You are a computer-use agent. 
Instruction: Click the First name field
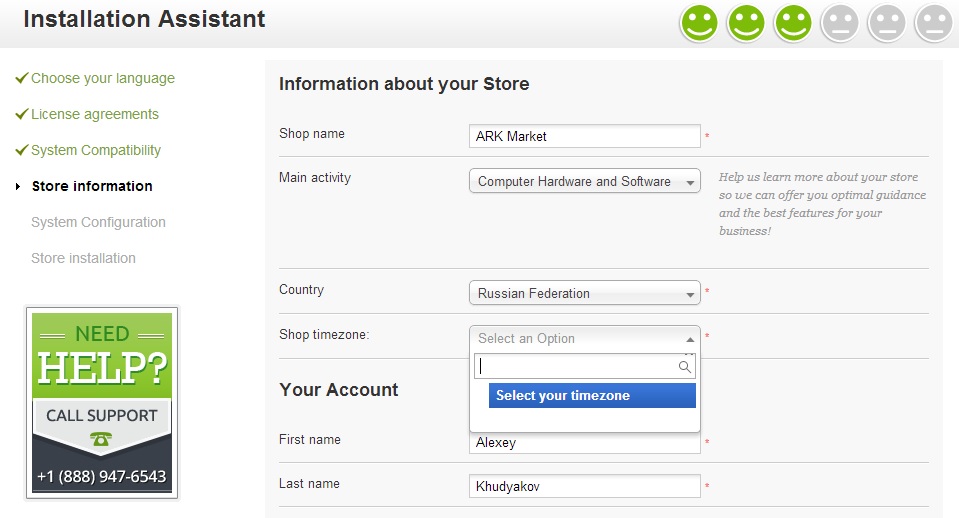pyautogui.click(x=584, y=443)
